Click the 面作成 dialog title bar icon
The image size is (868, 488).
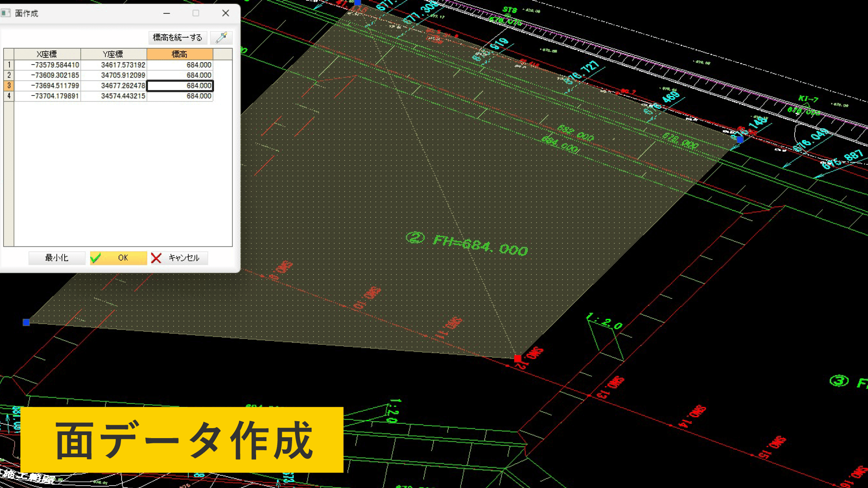[x=6, y=13]
